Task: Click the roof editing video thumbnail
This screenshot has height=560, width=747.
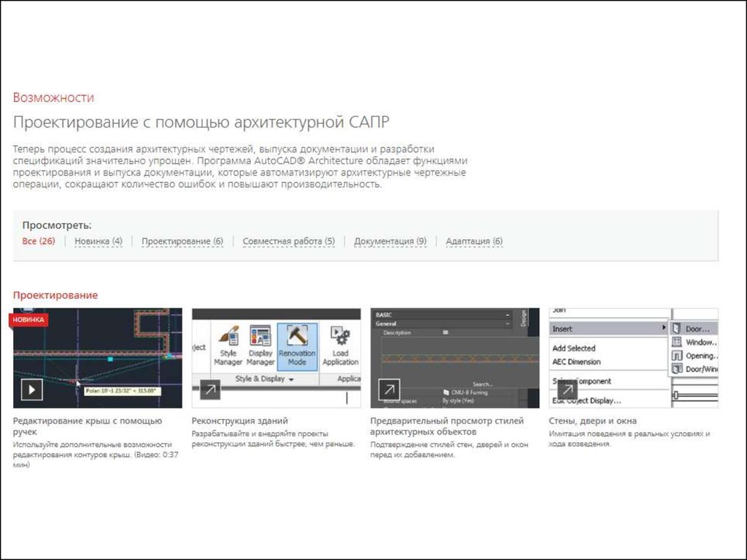Action: pyautogui.click(x=98, y=358)
